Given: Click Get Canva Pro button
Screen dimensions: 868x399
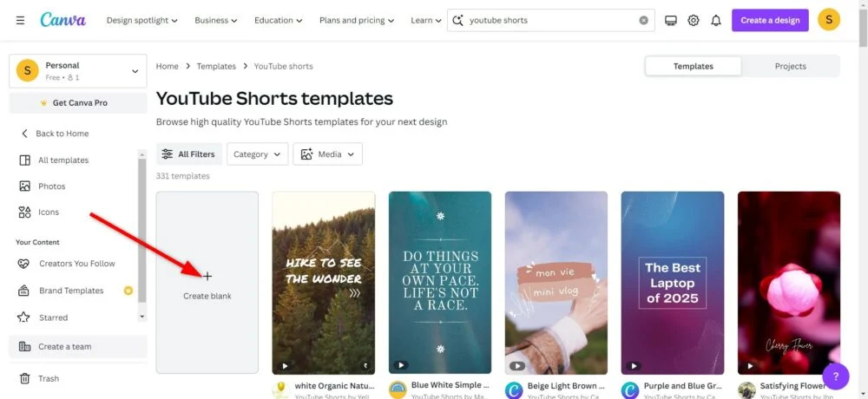Looking at the screenshot, I should 77,103.
